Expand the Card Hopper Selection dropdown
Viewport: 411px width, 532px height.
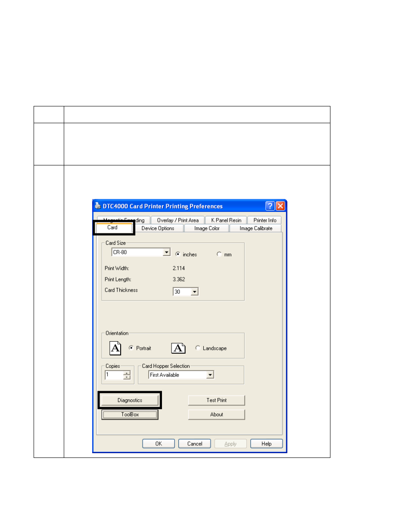[x=210, y=375]
